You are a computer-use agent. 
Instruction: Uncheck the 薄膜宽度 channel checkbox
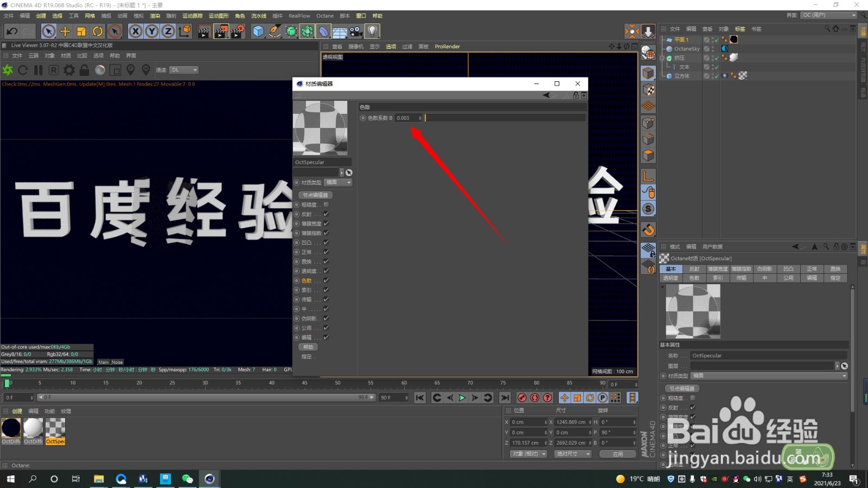(326, 223)
